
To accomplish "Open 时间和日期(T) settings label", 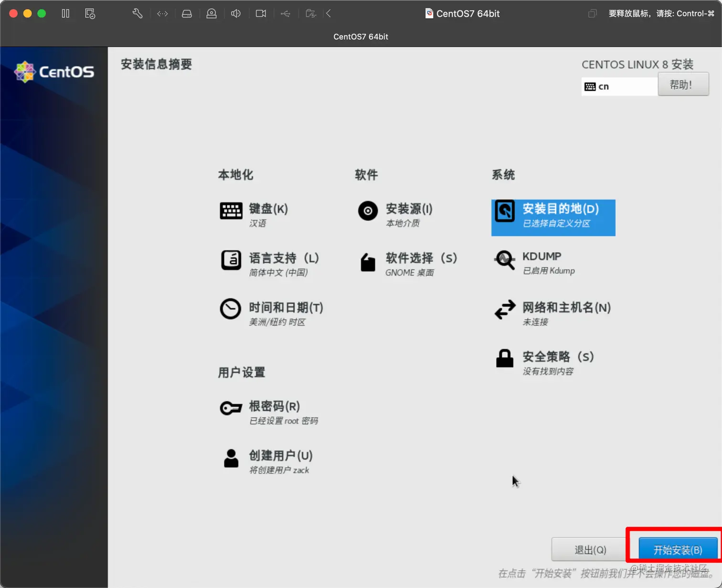I will point(286,308).
